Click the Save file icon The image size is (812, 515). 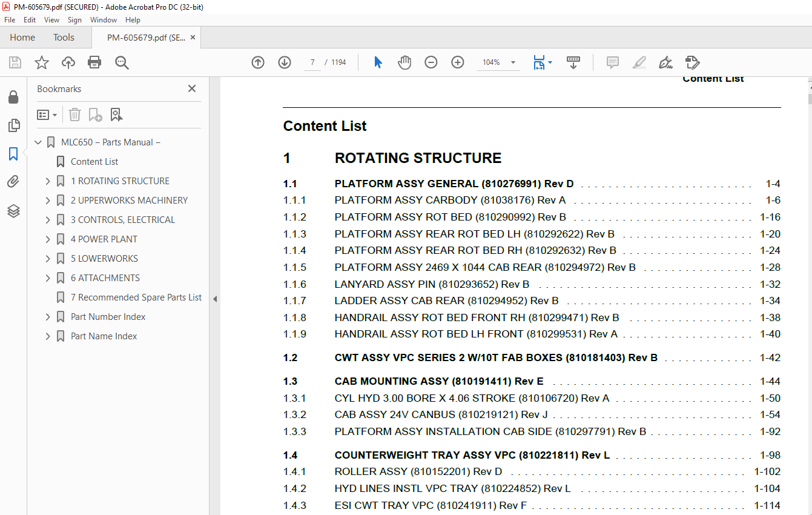[15, 62]
